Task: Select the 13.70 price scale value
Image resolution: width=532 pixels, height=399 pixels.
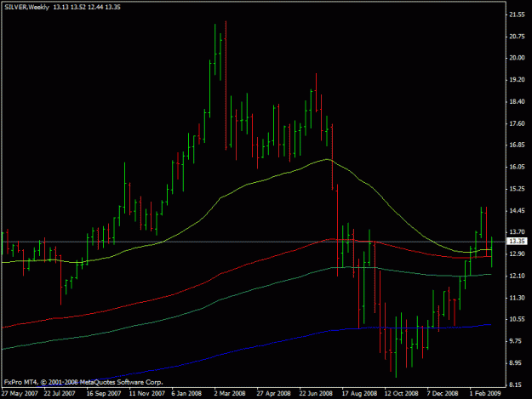Action: tap(517, 232)
